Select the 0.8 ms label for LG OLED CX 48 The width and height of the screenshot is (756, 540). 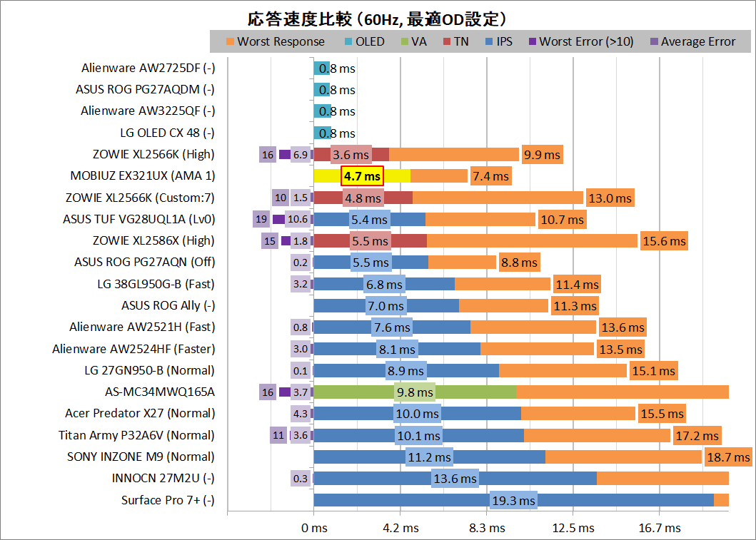pyautogui.click(x=336, y=133)
